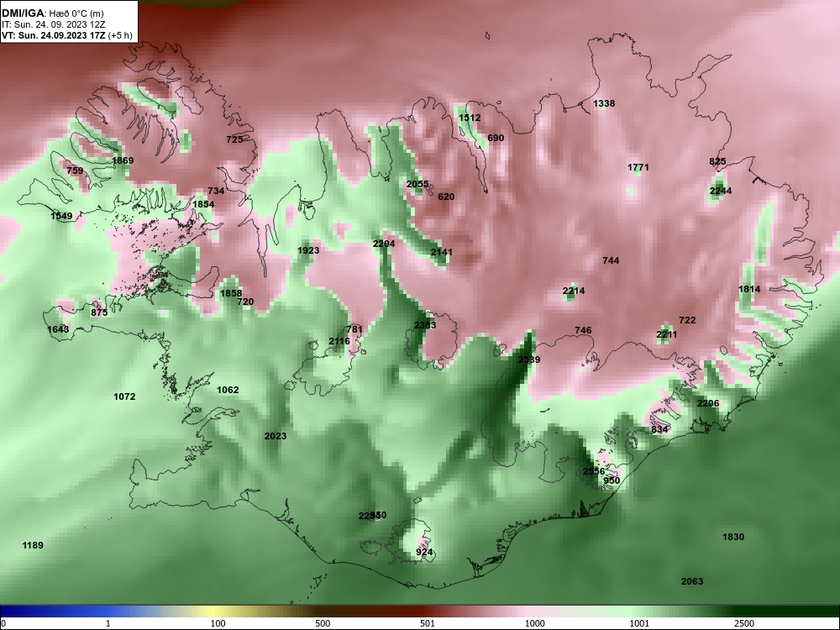
Task: Click the map value 825
Action: pos(717,161)
